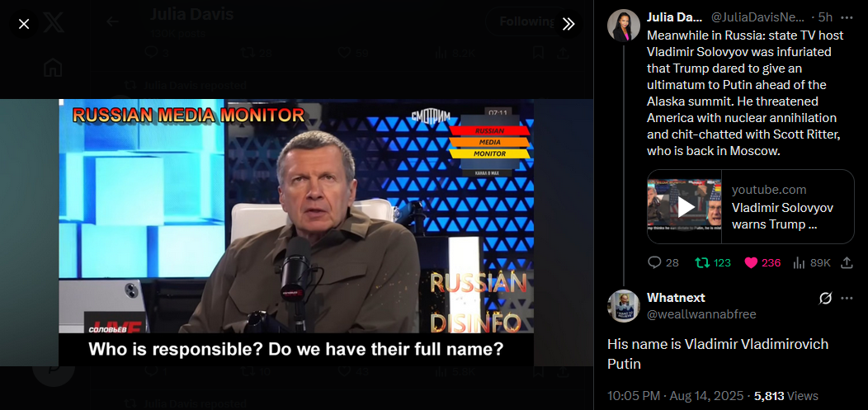Click the X logo home icon
The image size is (868, 410).
pos(53,23)
